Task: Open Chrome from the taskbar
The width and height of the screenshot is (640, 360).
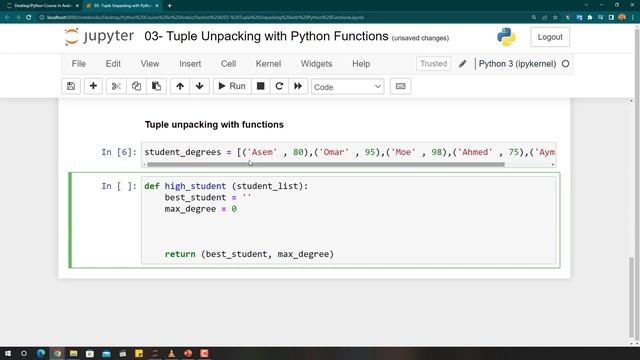Action: coord(58,353)
